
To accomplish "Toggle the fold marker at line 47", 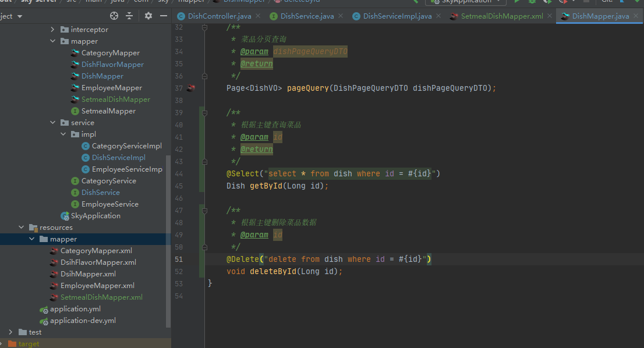I will click(x=205, y=210).
